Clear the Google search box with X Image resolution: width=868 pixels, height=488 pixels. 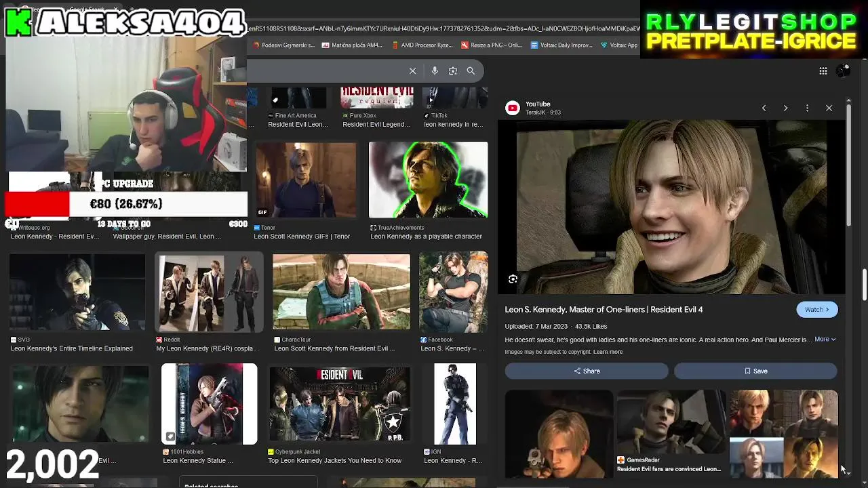point(412,70)
